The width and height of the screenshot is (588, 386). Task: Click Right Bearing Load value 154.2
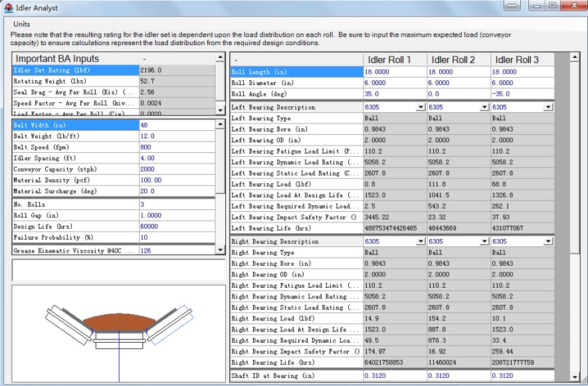point(458,318)
